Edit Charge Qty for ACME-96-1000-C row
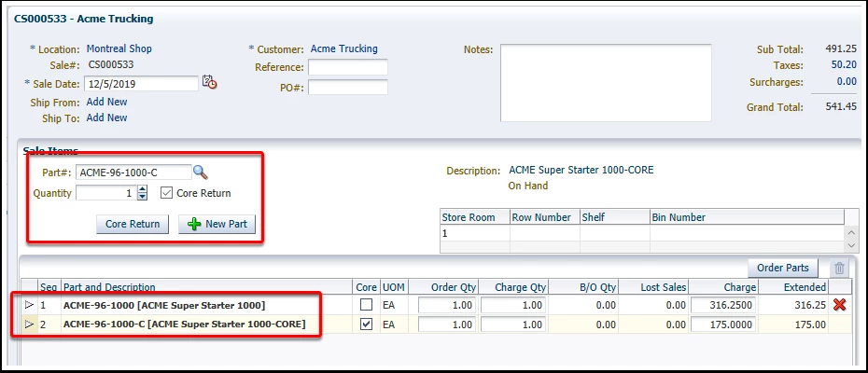Screen dimensions: 868x373 [513, 325]
